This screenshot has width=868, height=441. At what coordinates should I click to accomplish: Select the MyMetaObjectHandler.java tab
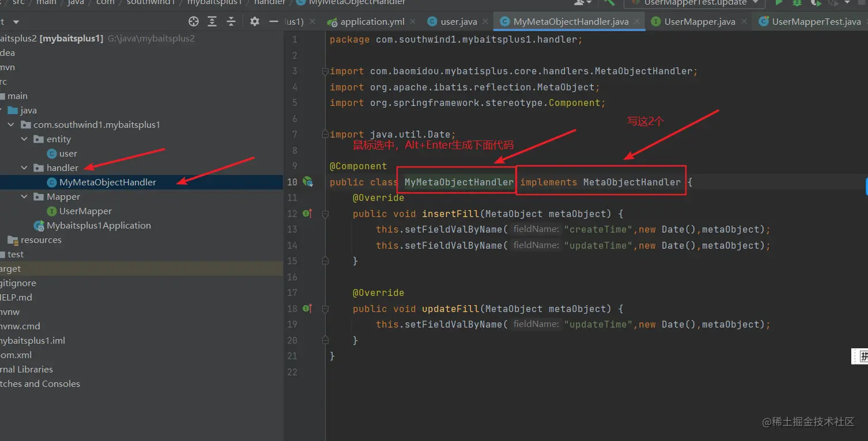pos(571,22)
